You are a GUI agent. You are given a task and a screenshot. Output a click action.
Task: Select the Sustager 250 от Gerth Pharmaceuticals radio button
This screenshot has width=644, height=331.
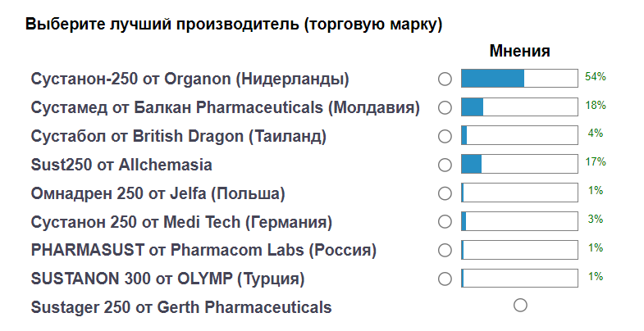coord(520,306)
